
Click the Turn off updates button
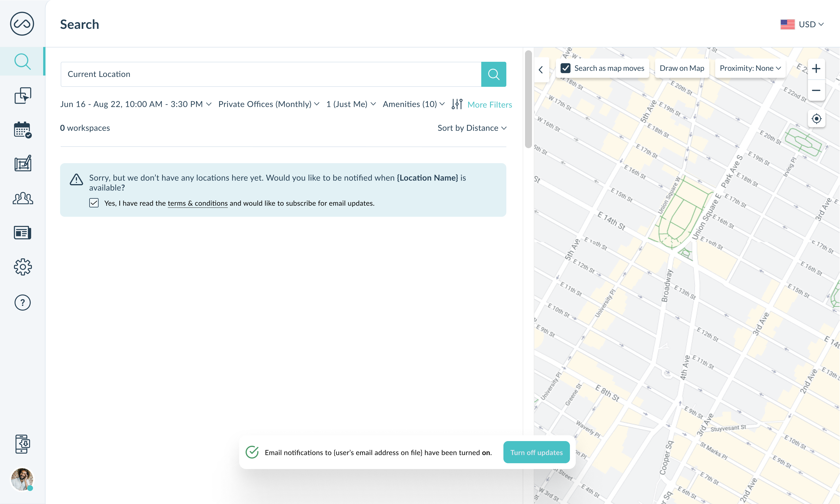[536, 452]
